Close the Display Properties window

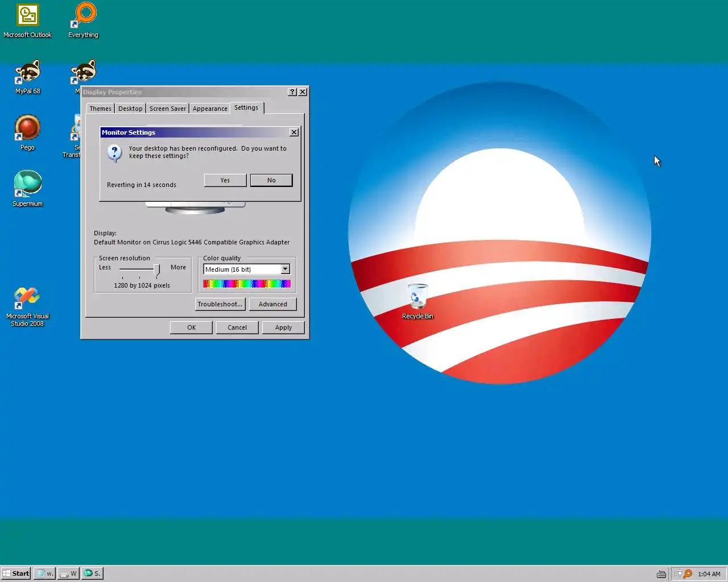pyautogui.click(x=303, y=92)
